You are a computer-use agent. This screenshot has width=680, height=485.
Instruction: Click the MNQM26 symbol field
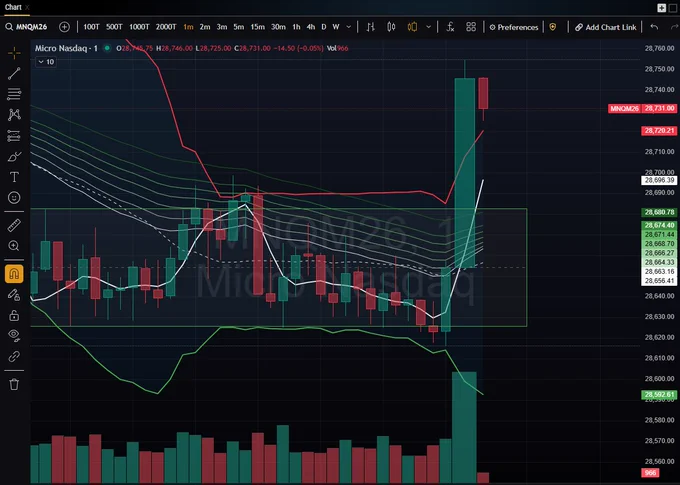tap(32, 27)
